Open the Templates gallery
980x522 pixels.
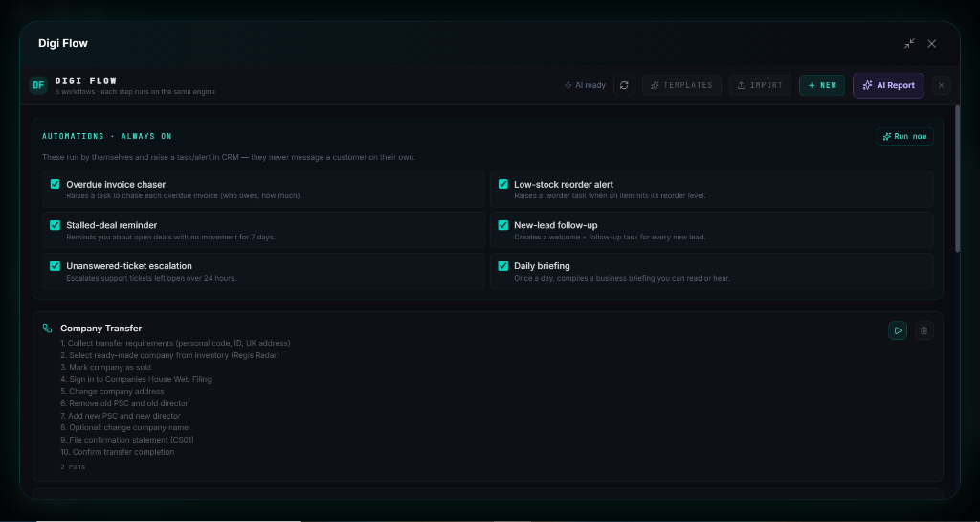pyautogui.click(x=681, y=85)
